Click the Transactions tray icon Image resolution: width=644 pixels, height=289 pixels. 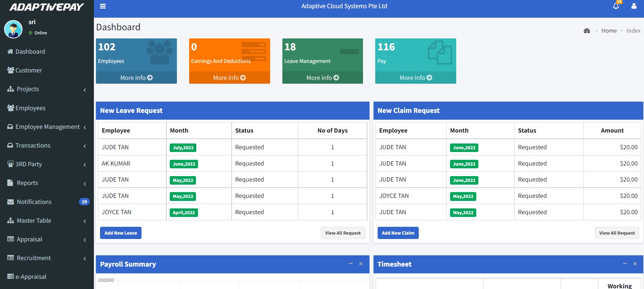point(11,145)
